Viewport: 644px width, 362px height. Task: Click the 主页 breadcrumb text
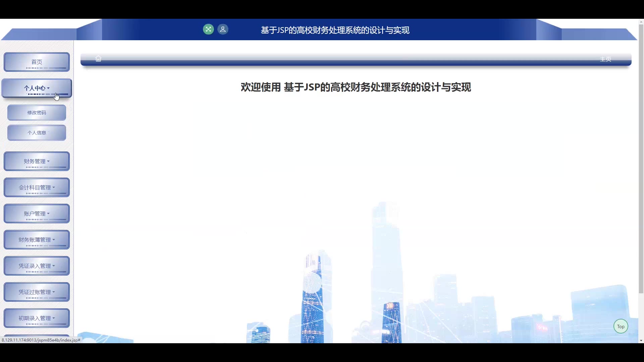coord(605,59)
